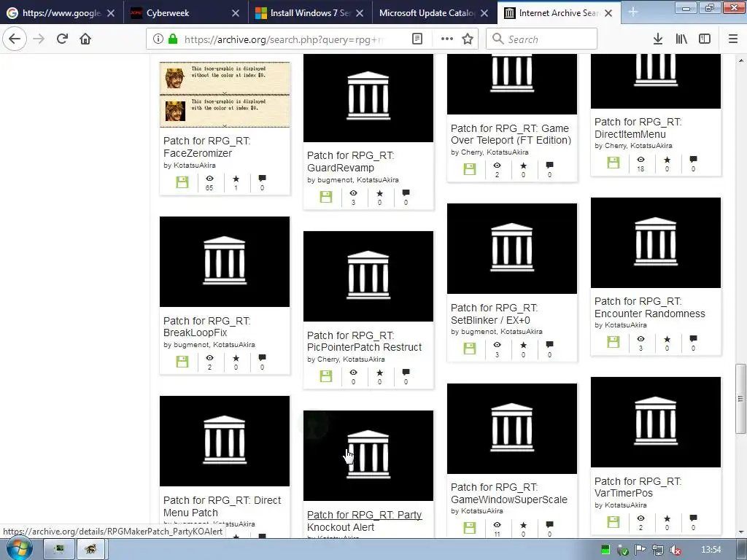This screenshot has height=560, width=747.
Task: Open the Action Center flag icon
Action: [640, 551]
